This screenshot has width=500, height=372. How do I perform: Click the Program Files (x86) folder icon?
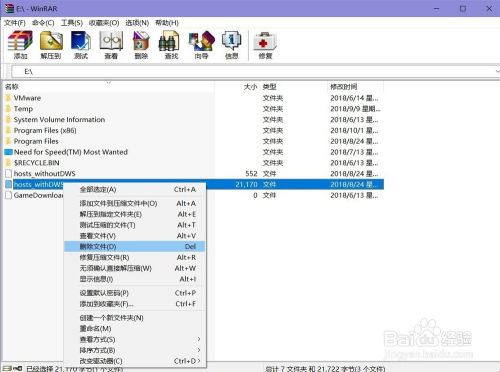pyautogui.click(x=9, y=130)
